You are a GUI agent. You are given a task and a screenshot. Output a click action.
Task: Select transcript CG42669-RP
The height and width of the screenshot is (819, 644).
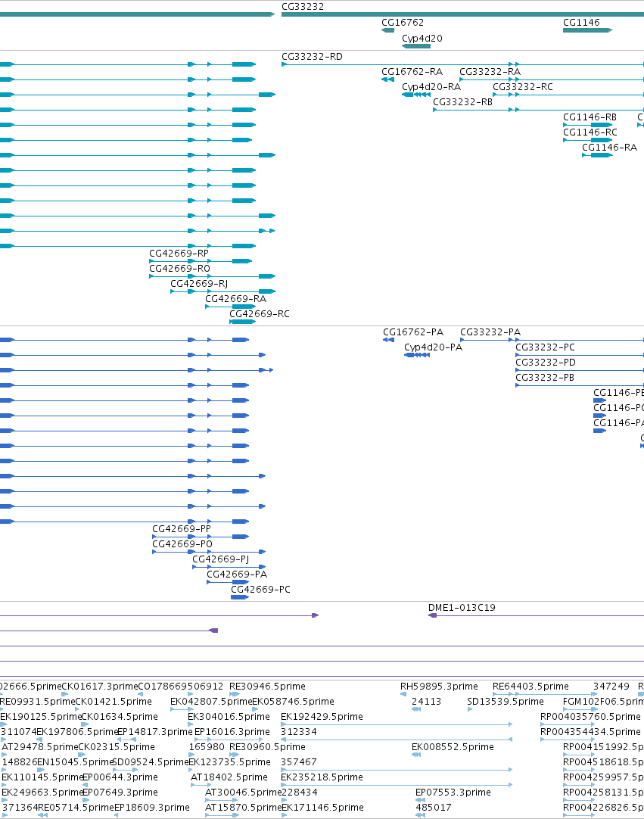point(179,254)
